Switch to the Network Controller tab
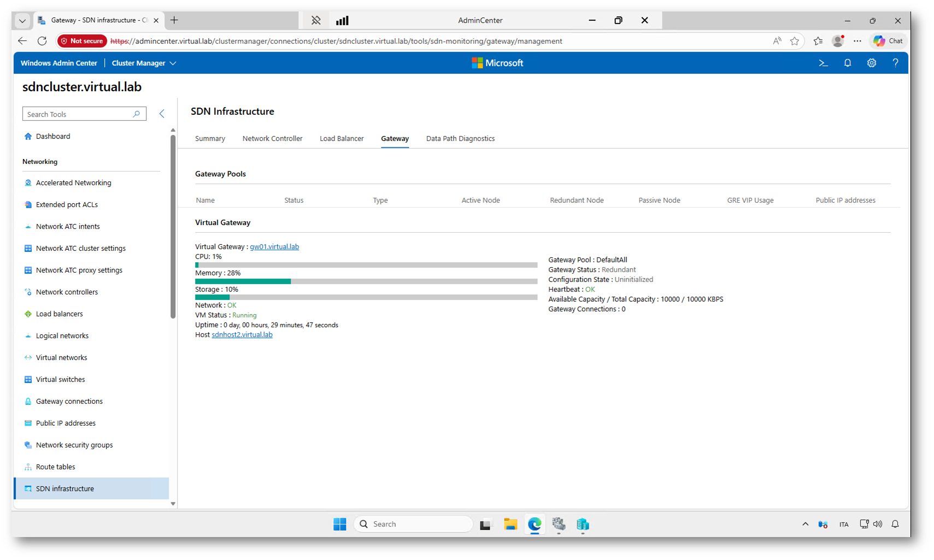This screenshot has height=560, width=934. (272, 139)
